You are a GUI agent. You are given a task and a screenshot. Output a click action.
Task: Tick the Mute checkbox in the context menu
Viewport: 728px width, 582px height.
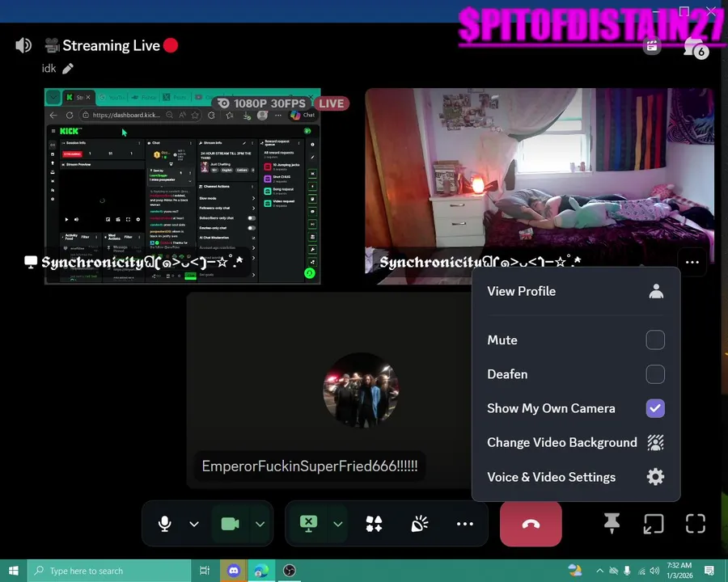point(654,339)
